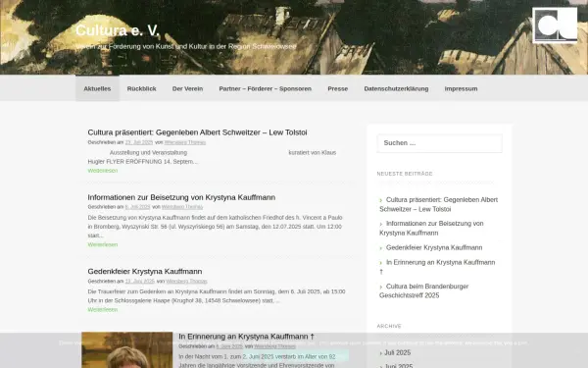The image size is (588, 368).
Task: Open sidebar link In Erinnerung an Krystyna Kauffmann
Action: [x=437, y=267]
